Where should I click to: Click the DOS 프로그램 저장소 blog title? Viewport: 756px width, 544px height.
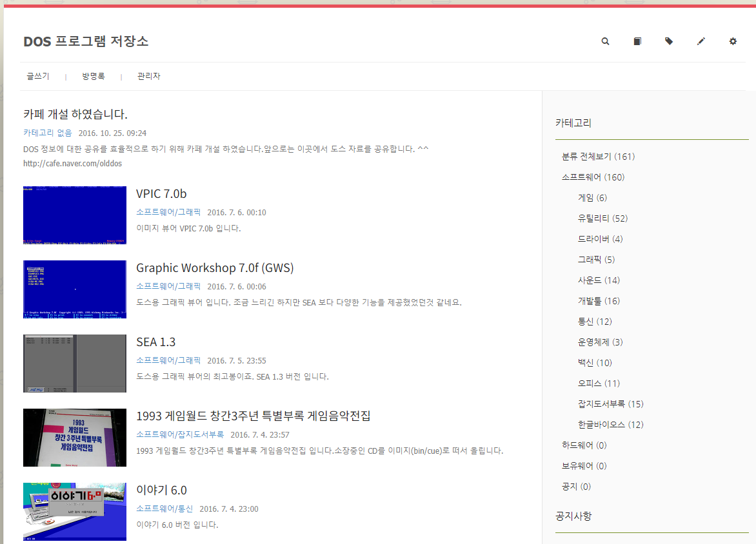(86, 41)
